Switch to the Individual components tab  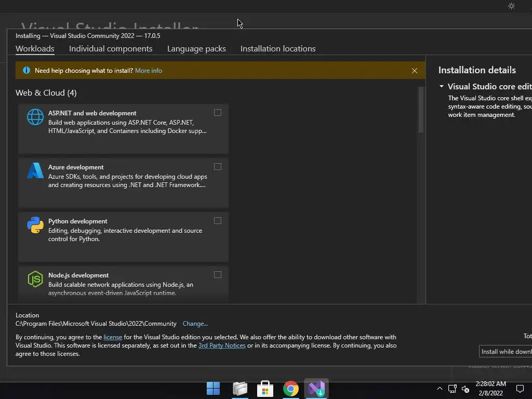[111, 48]
